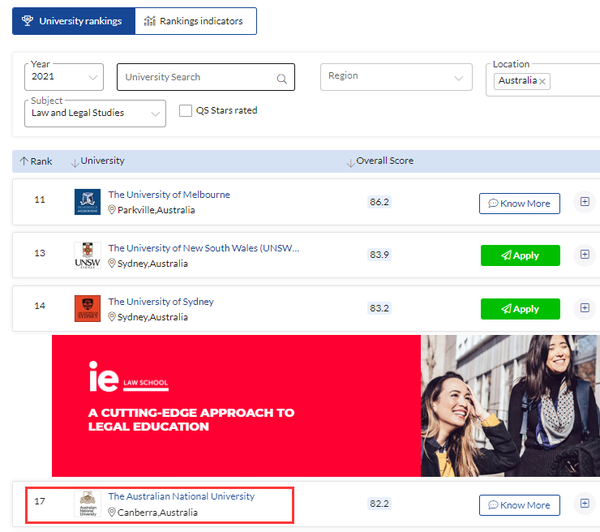
Task: Click the 83.9 overall score
Action: pos(379,255)
